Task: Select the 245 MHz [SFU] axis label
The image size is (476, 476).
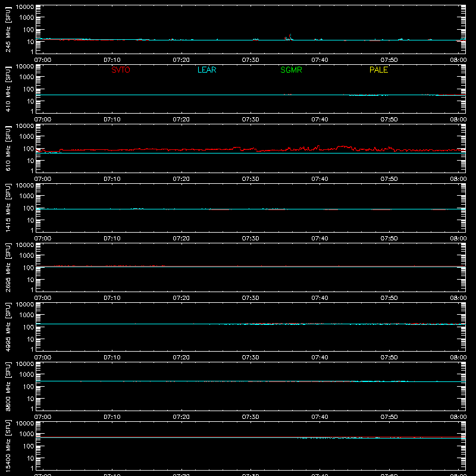Action: click(8, 29)
